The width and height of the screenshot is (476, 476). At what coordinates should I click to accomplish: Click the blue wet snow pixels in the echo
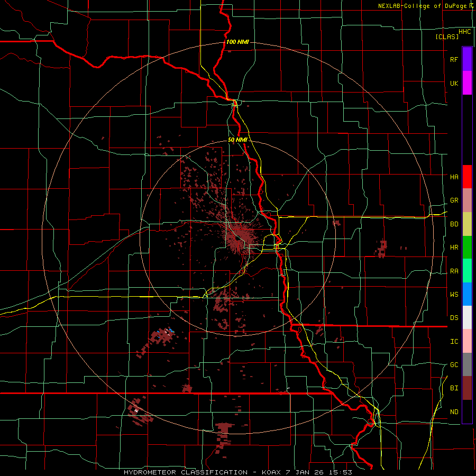click(x=170, y=330)
